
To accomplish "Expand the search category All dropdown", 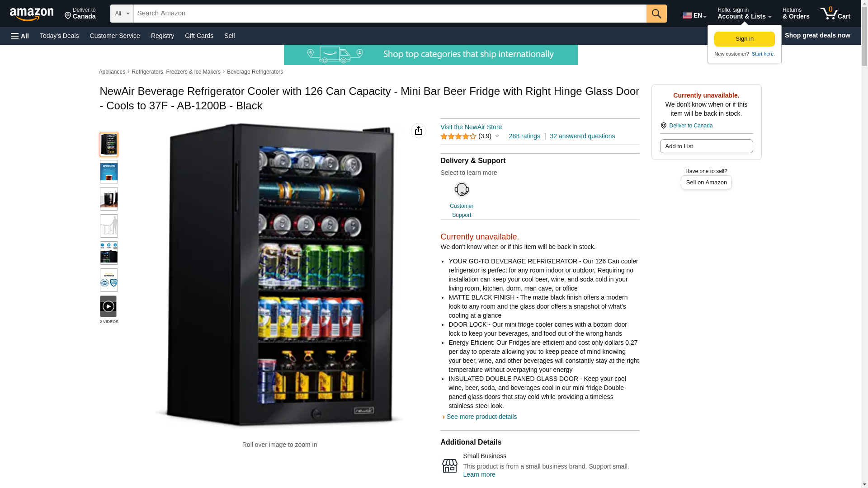I will coord(122,14).
